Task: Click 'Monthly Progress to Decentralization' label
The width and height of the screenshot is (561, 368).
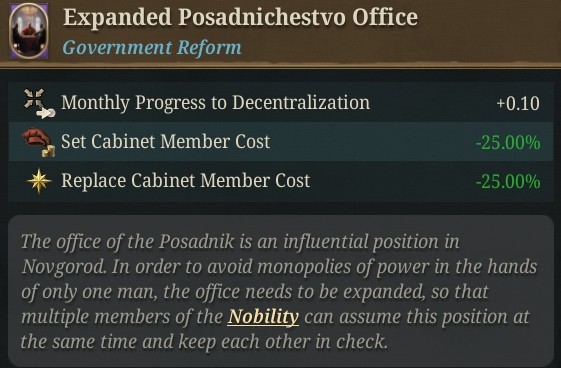Action: coord(215,103)
